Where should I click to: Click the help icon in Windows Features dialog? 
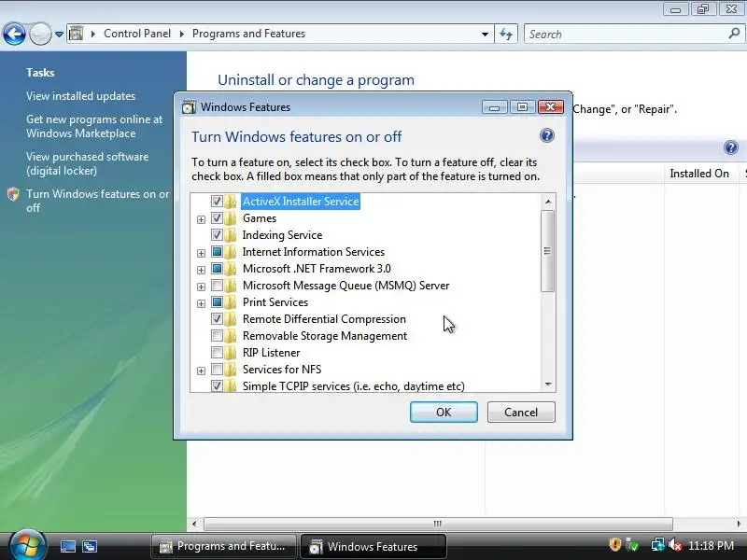point(547,135)
